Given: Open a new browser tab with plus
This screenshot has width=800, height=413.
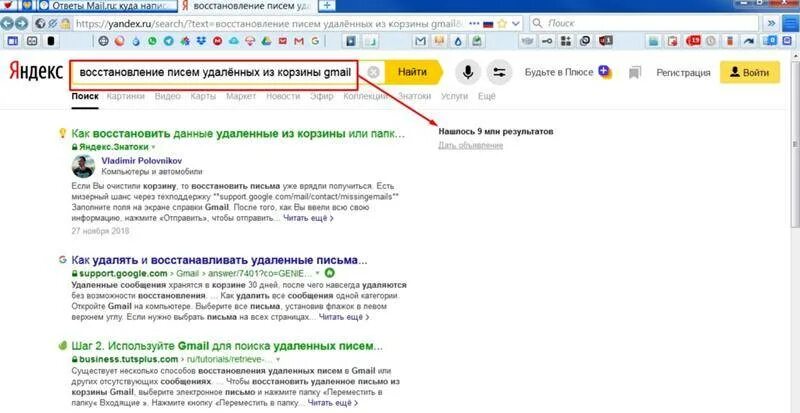Looking at the screenshot, I should pos(327,6).
